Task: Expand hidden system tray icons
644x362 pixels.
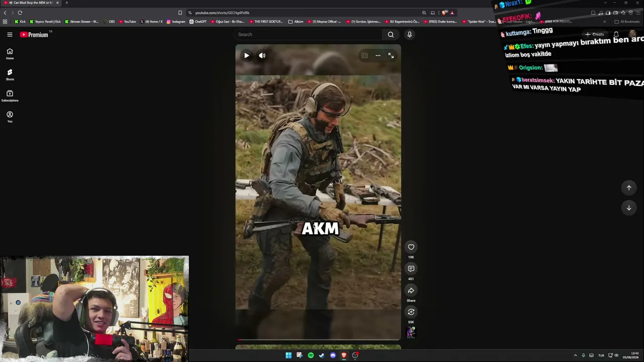Action: tap(575, 355)
